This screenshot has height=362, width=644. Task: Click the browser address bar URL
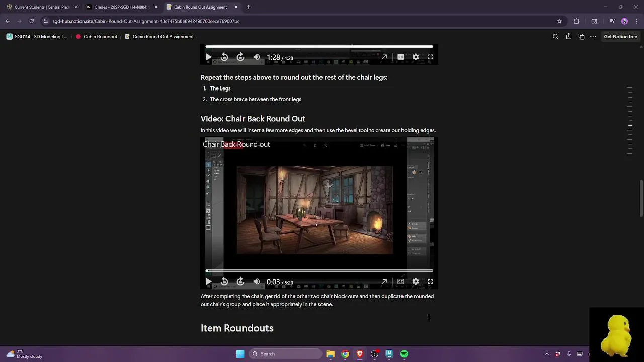(x=146, y=21)
